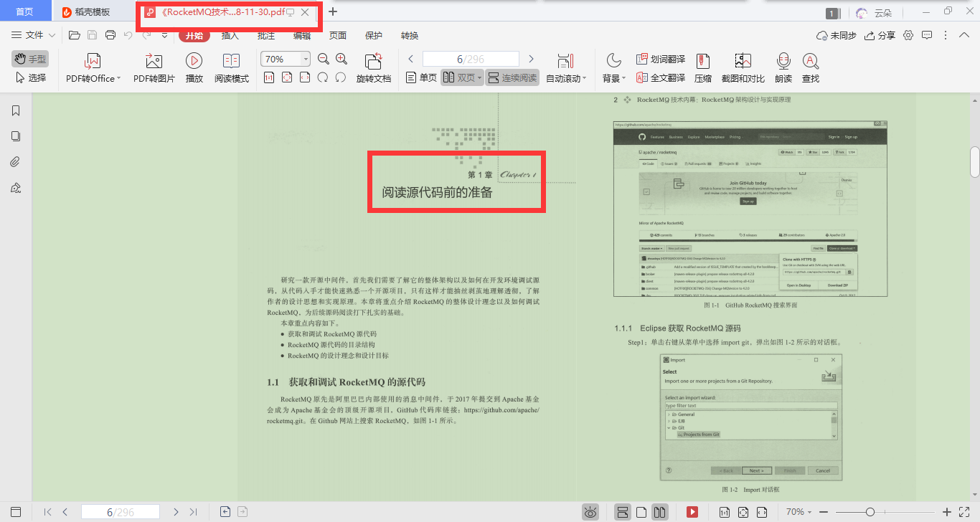Click 未同步 sync status button

coord(837,35)
